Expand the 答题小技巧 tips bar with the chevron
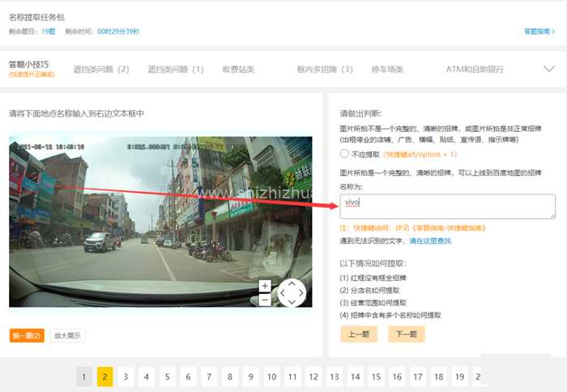Image resolution: width=567 pixels, height=392 pixels. point(549,69)
